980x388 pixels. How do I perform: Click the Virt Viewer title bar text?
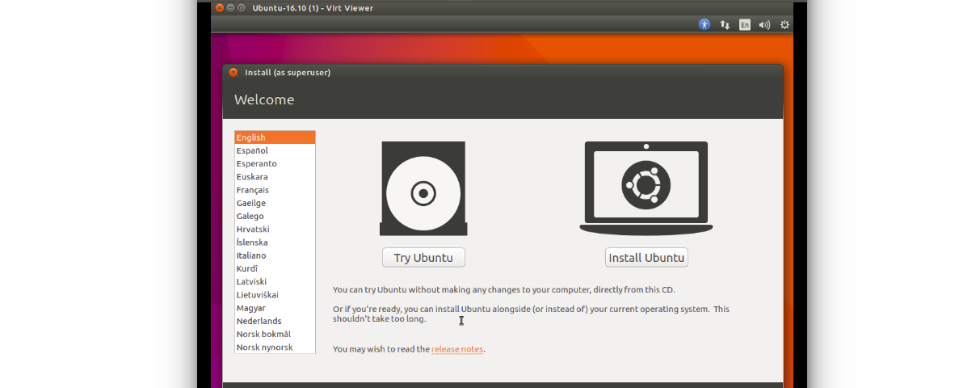point(313,8)
